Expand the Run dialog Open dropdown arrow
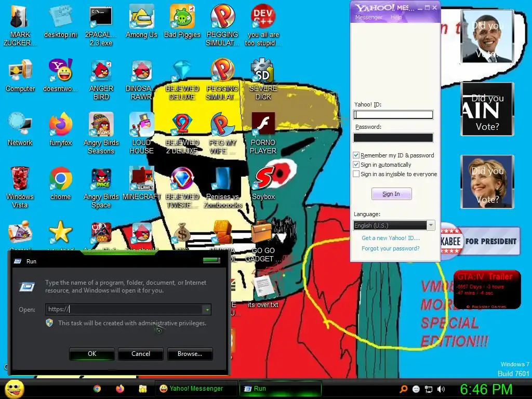Screen dimensions: 532x399 point(207,309)
